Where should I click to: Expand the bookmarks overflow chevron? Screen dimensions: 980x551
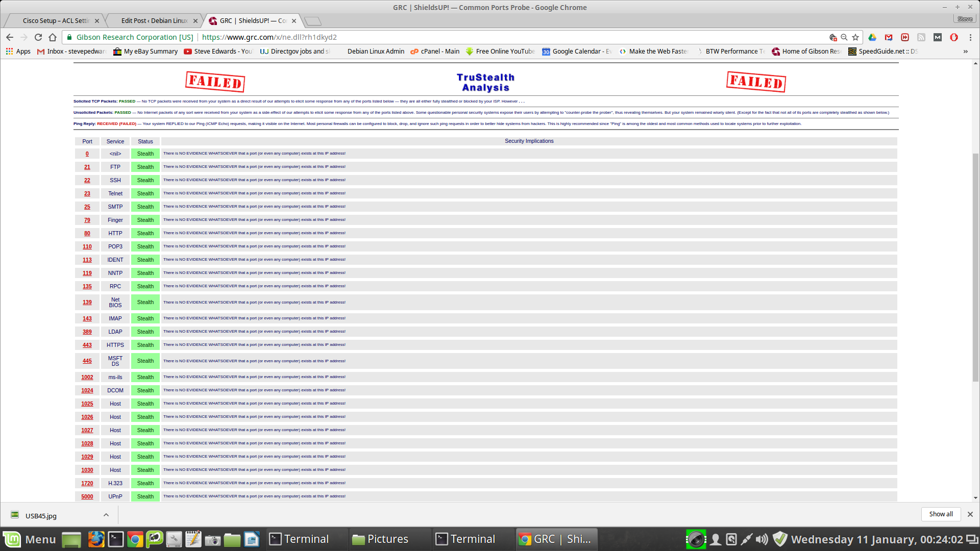[965, 52]
